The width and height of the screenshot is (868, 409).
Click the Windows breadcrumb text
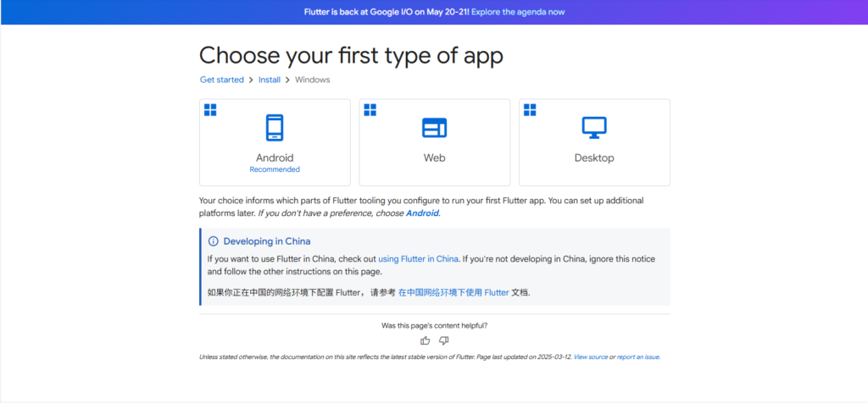[x=312, y=80]
